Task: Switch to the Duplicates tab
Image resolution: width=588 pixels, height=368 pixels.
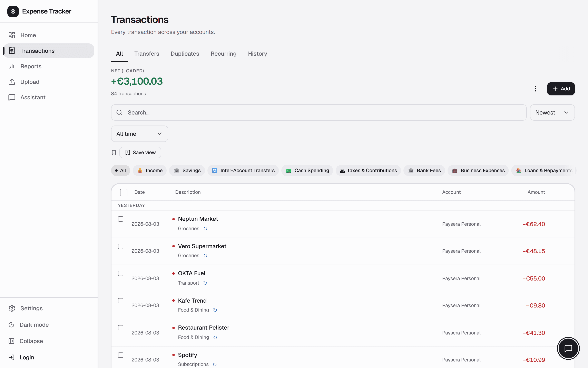Action: 185,54
